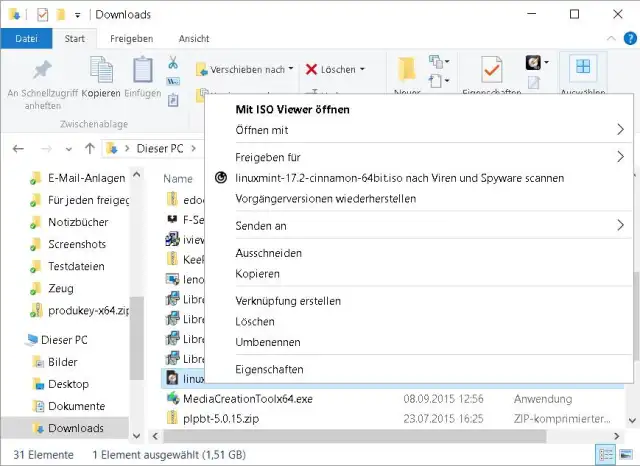Click the scissors cut icon in ribbon
640x466 pixels.
(173, 63)
